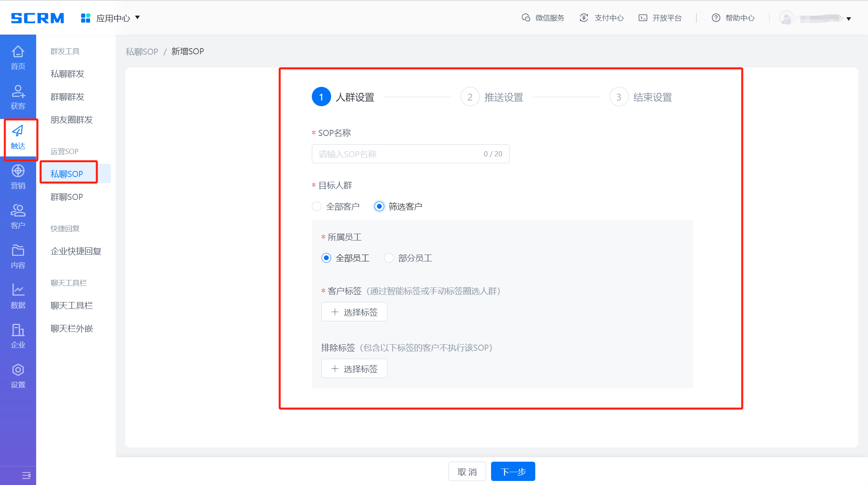Select the 筛选客户 radio option

pyautogui.click(x=379, y=206)
